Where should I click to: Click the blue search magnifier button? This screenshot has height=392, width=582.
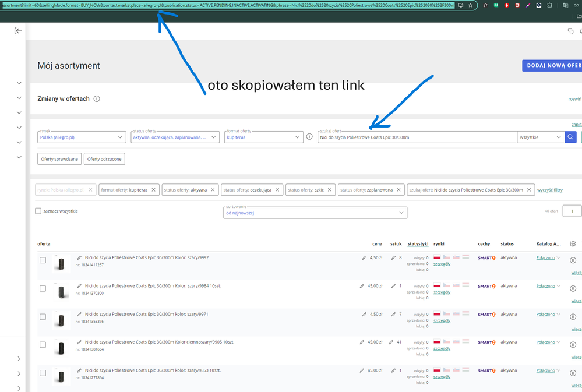pyautogui.click(x=570, y=137)
